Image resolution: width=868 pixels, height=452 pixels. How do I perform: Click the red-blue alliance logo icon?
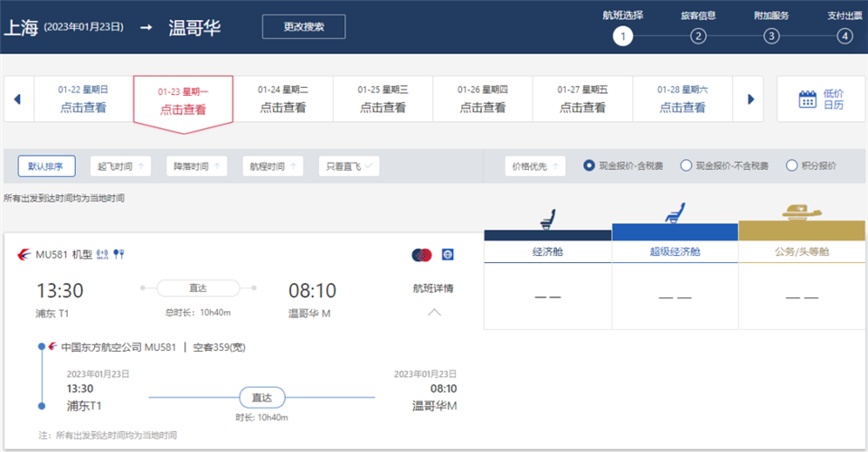[422, 255]
